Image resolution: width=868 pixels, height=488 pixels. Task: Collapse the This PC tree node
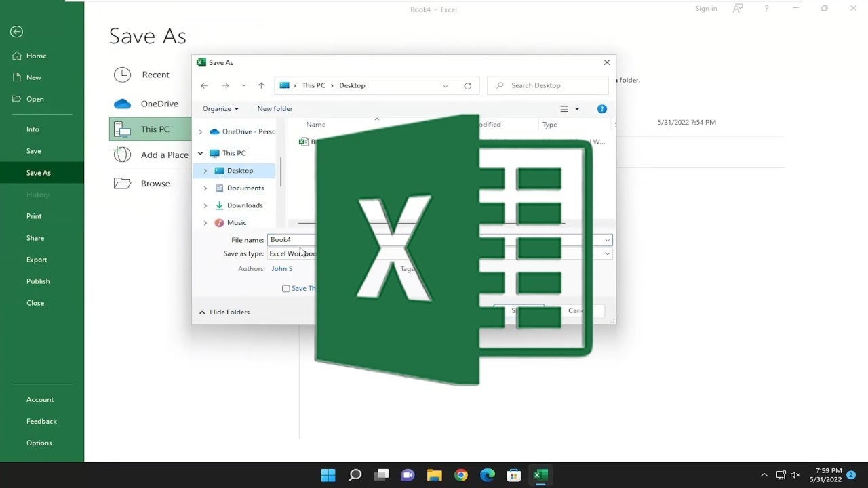pyautogui.click(x=201, y=153)
